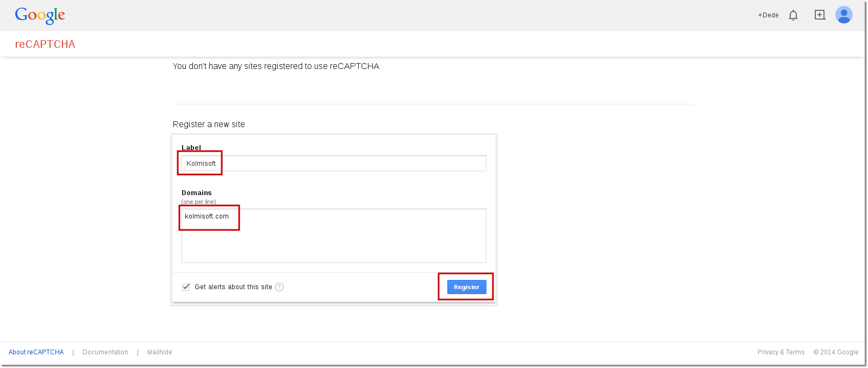The image size is (868, 368).
Task: Click the bold "Label" field caption
Action: [x=191, y=148]
